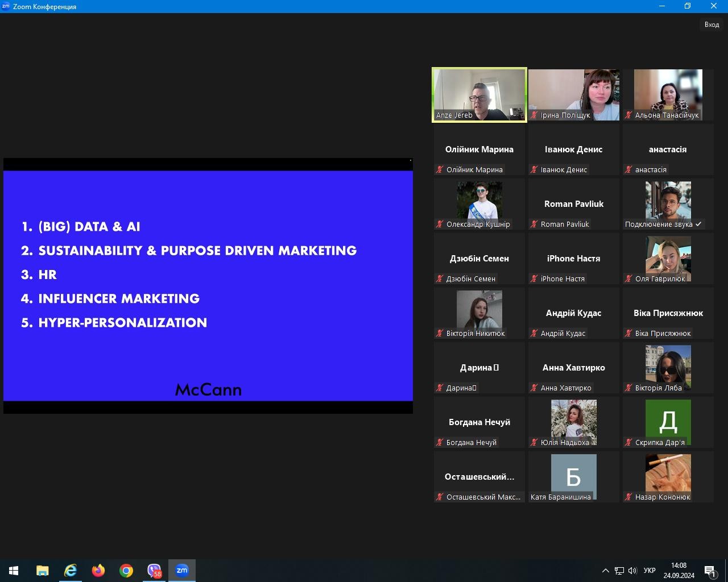
Task: Click the Windows Start button
Action: coord(14,570)
